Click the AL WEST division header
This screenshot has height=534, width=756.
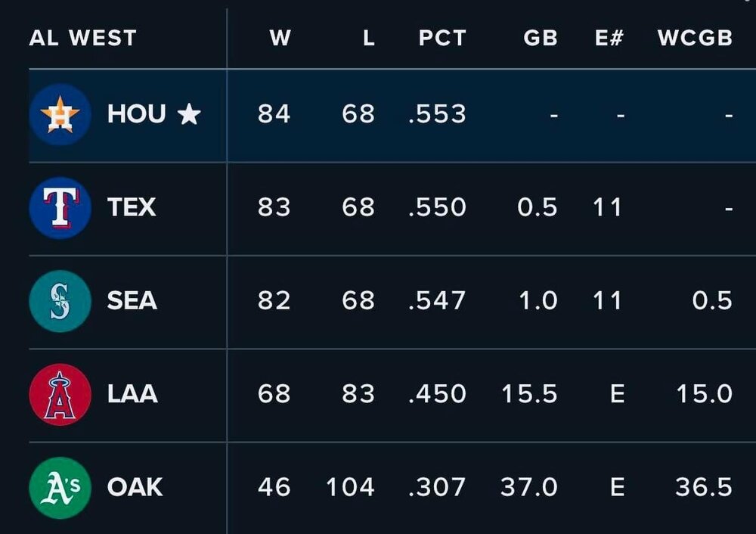point(82,38)
